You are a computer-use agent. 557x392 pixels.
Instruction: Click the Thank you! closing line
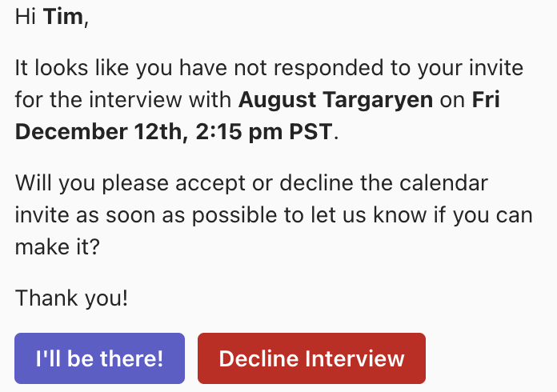point(71,298)
